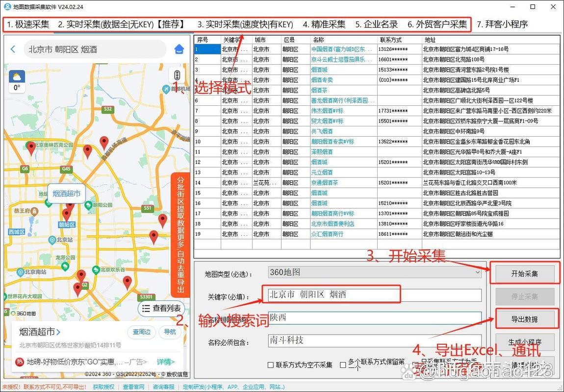Click the red pin above 朝阳区 label
This screenshot has width=564, height=392.
point(67,215)
